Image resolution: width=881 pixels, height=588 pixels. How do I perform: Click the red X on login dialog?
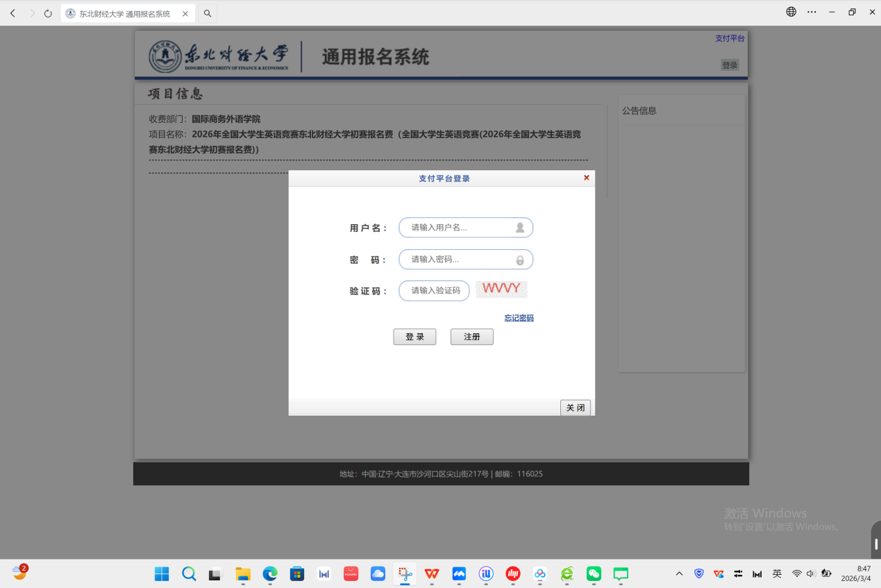coord(587,178)
